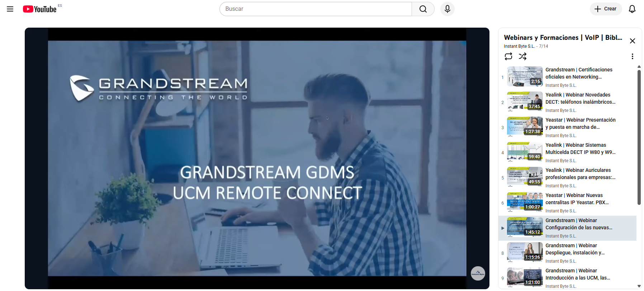Open playlist three-dot options menu
The width and height of the screenshot is (644, 291).
click(x=632, y=56)
